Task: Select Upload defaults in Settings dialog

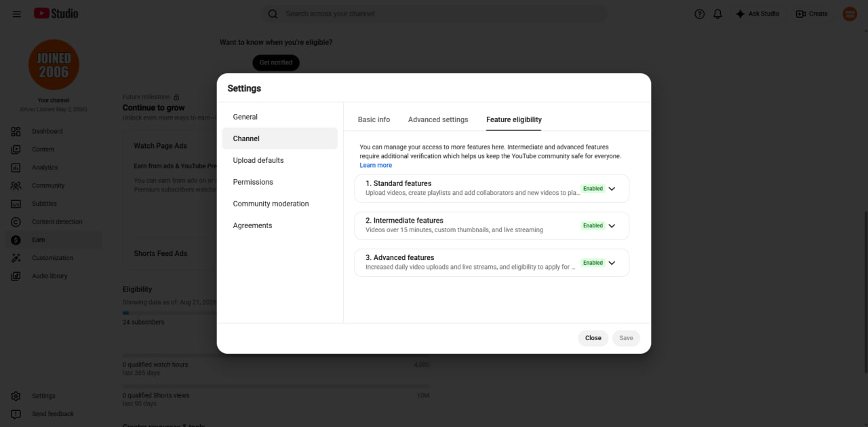Action: (x=279, y=160)
